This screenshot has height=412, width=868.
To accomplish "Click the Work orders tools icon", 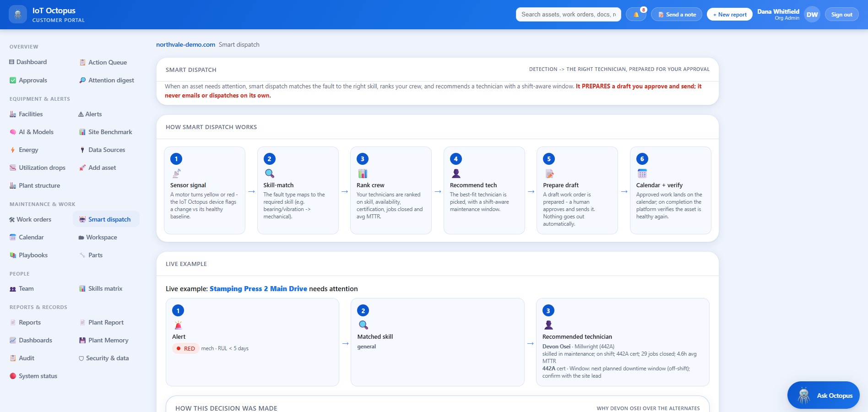I will pyautogui.click(x=12, y=219).
